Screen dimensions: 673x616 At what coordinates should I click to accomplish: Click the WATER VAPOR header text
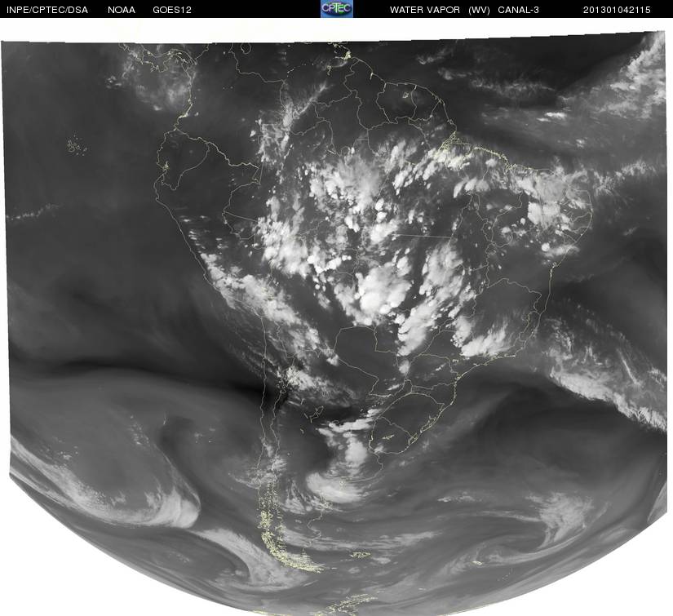[x=425, y=10]
